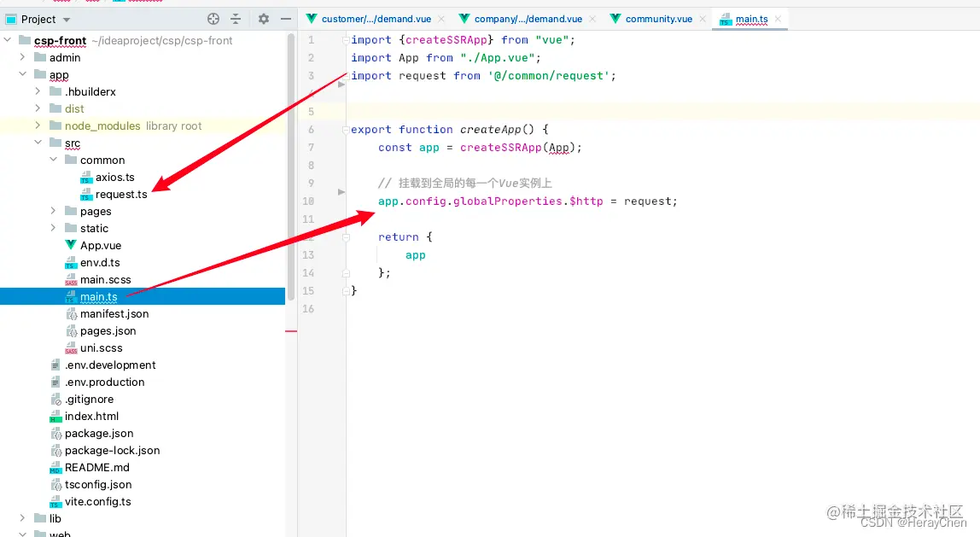Close the customer/.../demand.vue tab

(x=441, y=19)
